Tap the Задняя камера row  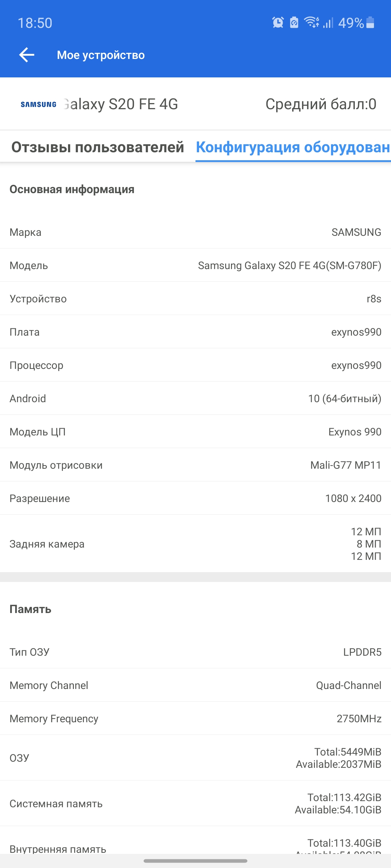(195, 544)
